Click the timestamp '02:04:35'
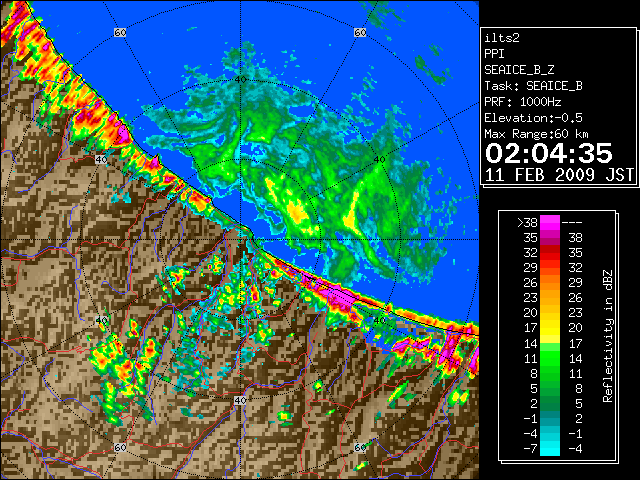640x480 pixels. pyautogui.click(x=549, y=153)
